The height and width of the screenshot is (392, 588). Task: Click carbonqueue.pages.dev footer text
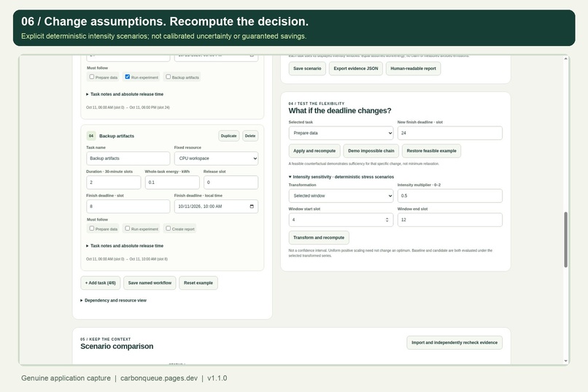click(159, 378)
